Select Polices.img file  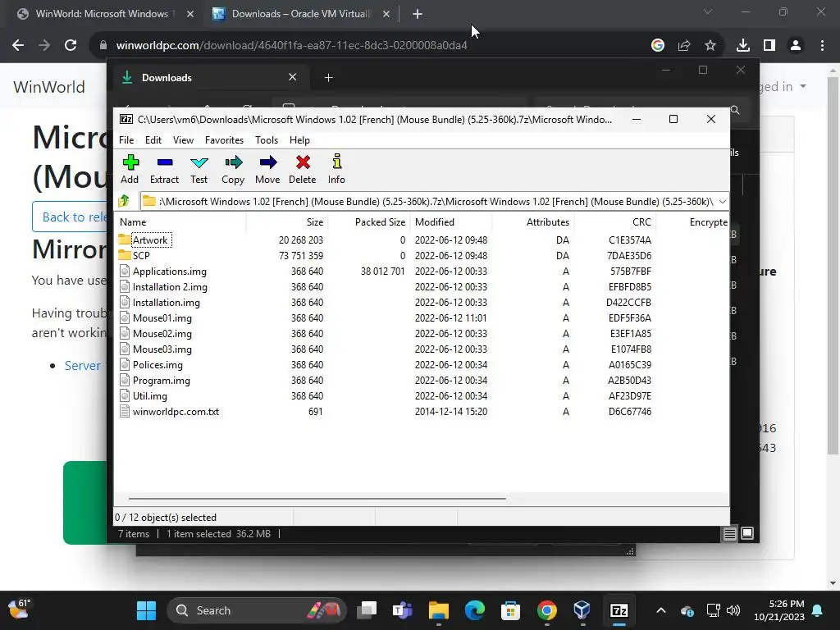click(157, 364)
